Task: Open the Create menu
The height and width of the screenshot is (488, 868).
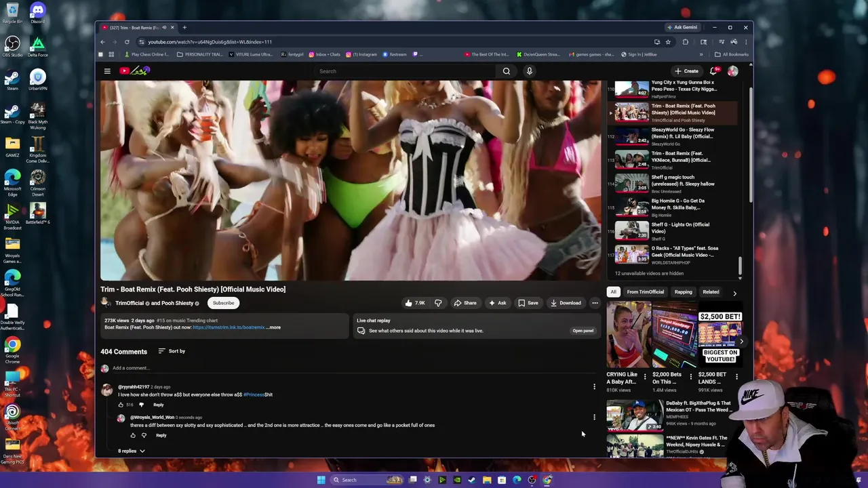Action: 686,71
